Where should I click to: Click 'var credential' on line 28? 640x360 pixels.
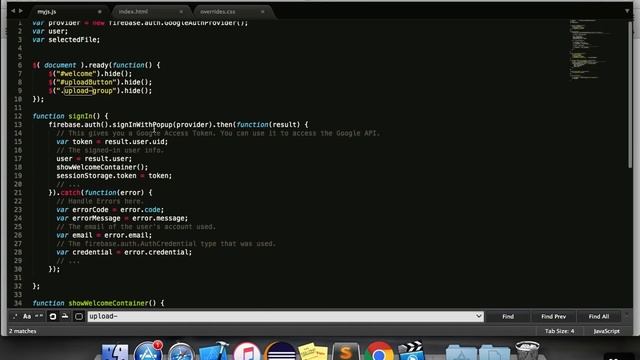tap(84, 252)
